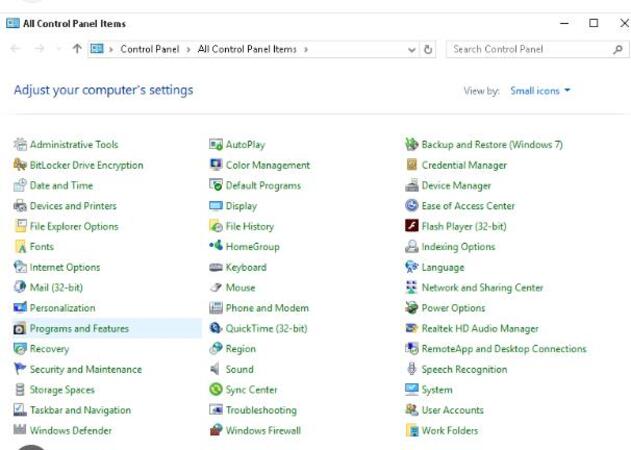Open Network and Sharing Center link
The height and width of the screenshot is (450, 631).
482,288
